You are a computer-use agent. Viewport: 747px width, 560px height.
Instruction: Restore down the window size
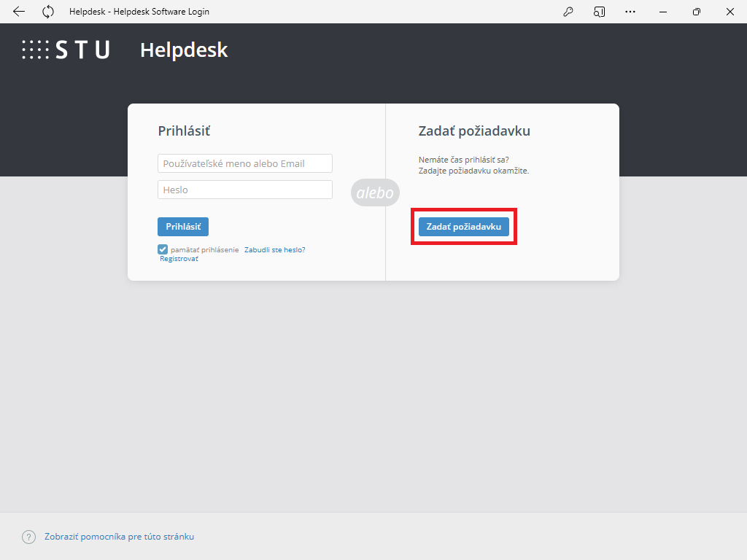(697, 12)
